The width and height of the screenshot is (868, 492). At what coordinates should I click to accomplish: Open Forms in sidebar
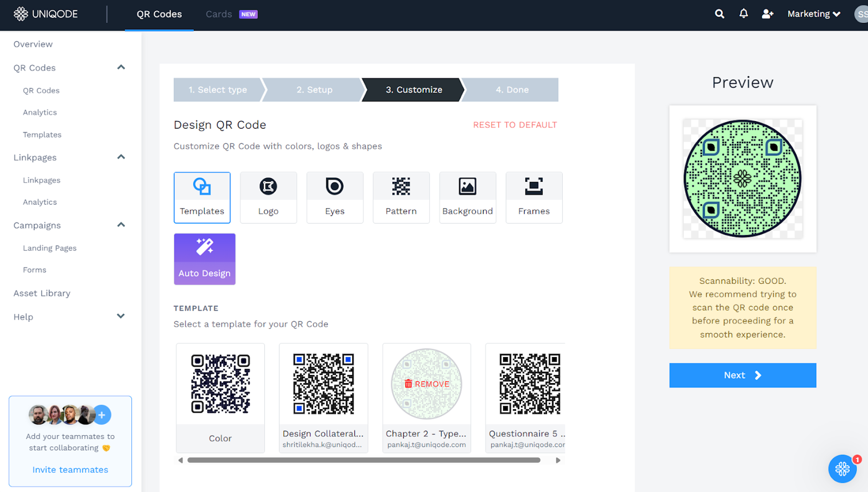pos(34,270)
